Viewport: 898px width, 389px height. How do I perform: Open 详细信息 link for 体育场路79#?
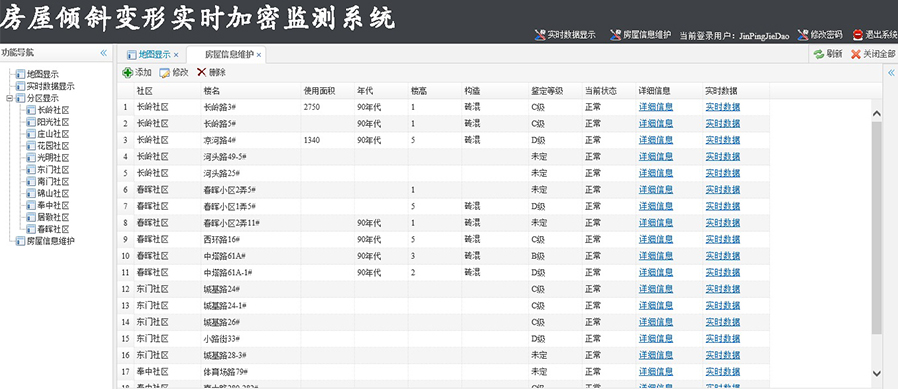coord(656,372)
